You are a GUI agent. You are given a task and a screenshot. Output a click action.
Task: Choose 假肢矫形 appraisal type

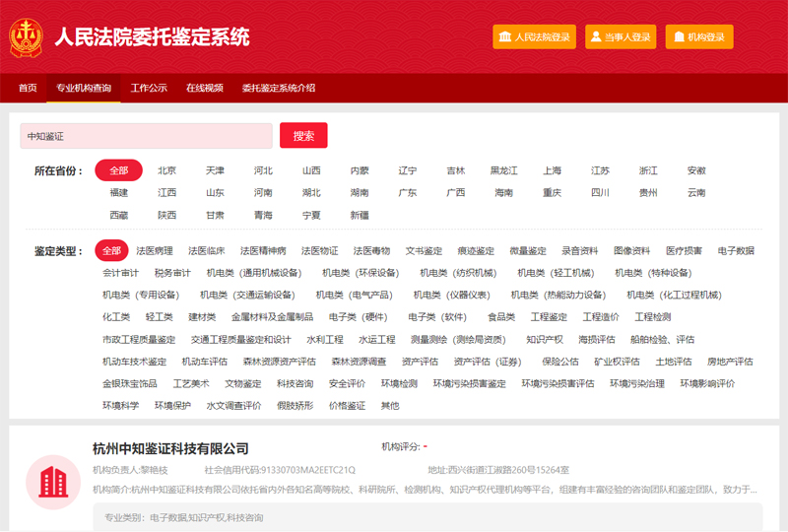click(x=295, y=406)
